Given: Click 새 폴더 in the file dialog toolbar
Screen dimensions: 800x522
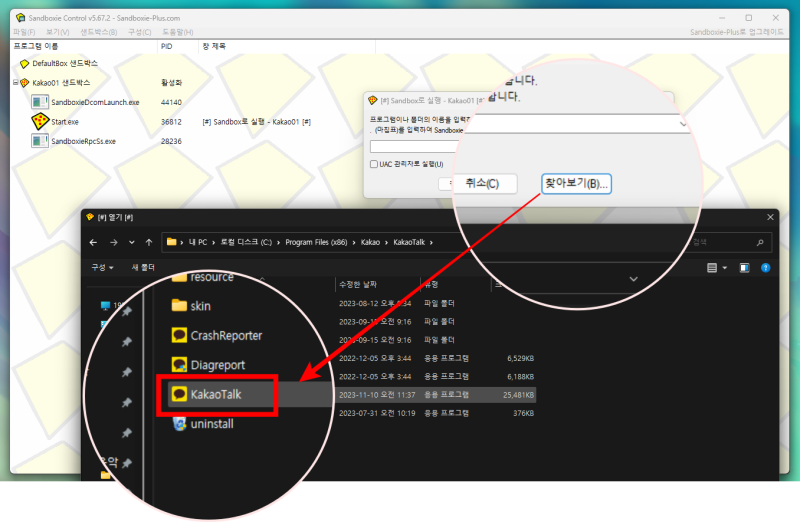Looking at the screenshot, I should click(143, 267).
